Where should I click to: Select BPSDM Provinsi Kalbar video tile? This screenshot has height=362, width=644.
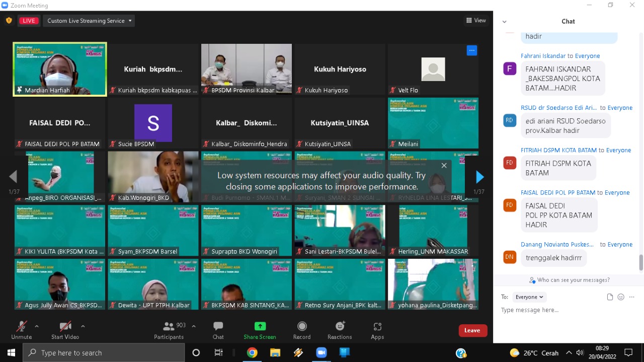click(247, 69)
